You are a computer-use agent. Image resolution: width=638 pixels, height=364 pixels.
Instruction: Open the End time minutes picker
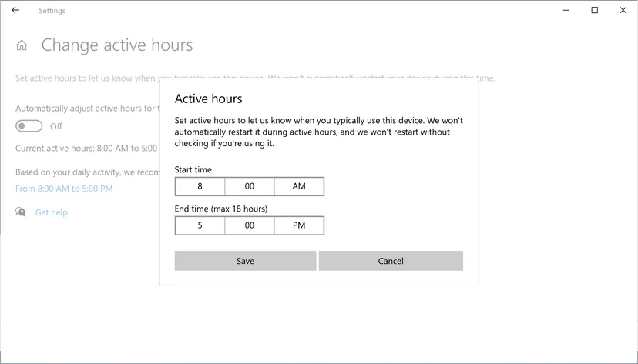[x=249, y=225]
